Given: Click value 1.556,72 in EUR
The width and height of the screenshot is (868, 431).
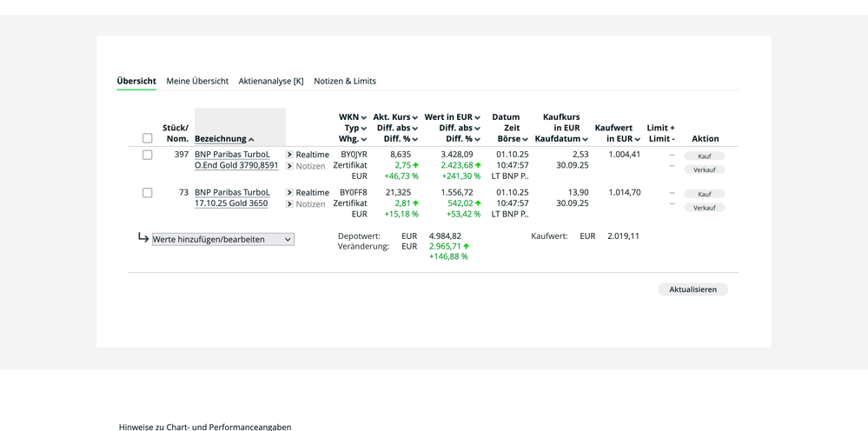Looking at the screenshot, I should [457, 193].
